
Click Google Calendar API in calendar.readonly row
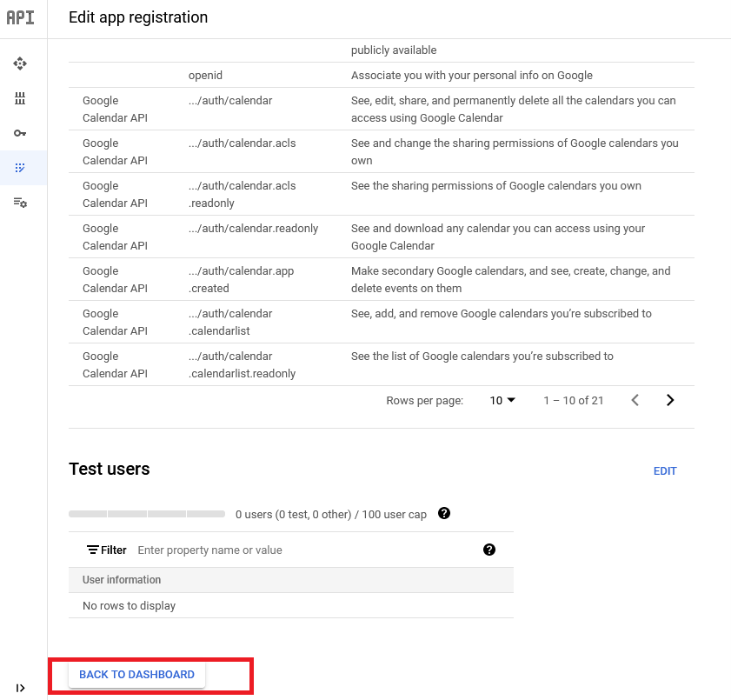(115, 237)
